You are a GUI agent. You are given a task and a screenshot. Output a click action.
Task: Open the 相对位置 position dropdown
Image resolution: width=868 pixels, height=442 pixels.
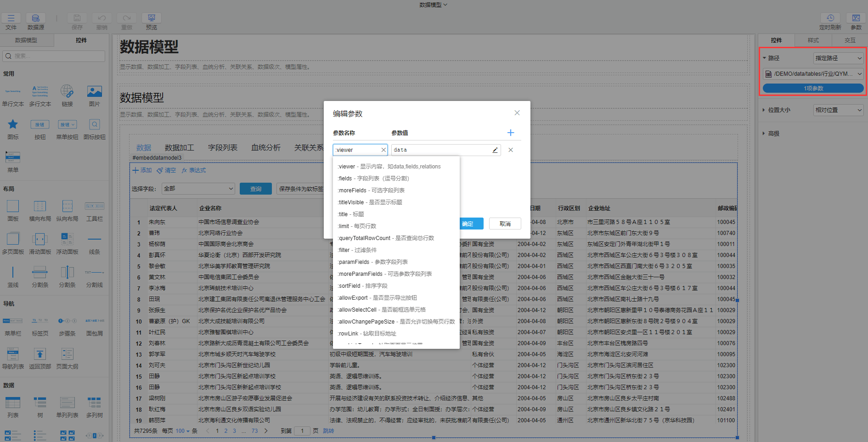point(838,110)
